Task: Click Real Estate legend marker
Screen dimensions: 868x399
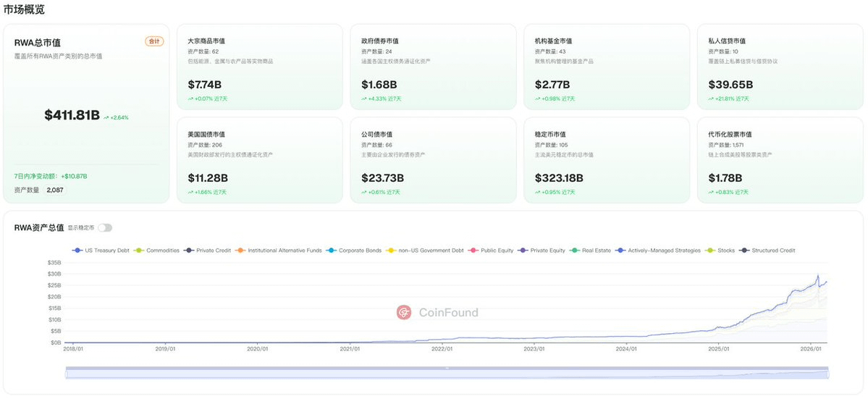Action: tap(575, 250)
